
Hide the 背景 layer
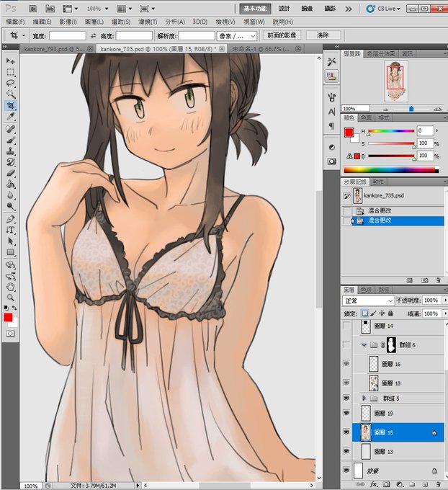(346, 471)
